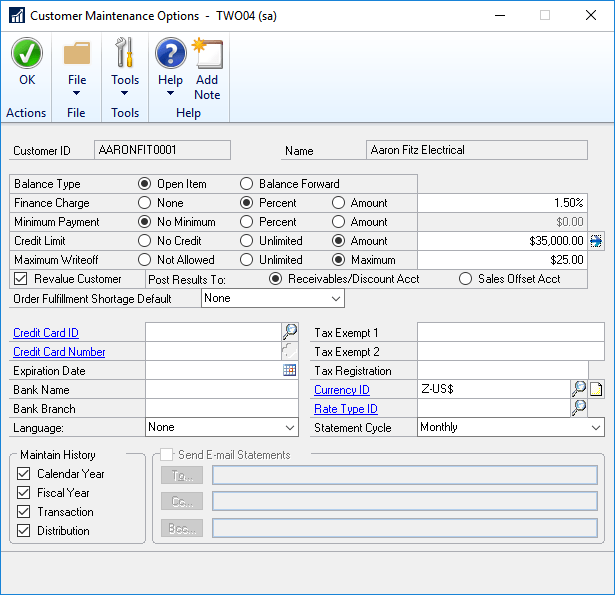Toggle the Fiscal Year history checkbox
Viewport: 615px width, 595px height.
[x=24, y=493]
